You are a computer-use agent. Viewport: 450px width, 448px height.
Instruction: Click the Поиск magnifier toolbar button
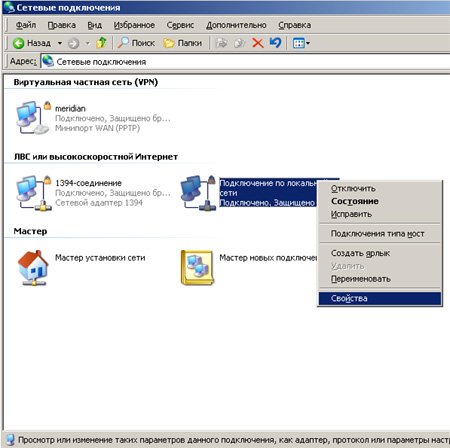(136, 43)
